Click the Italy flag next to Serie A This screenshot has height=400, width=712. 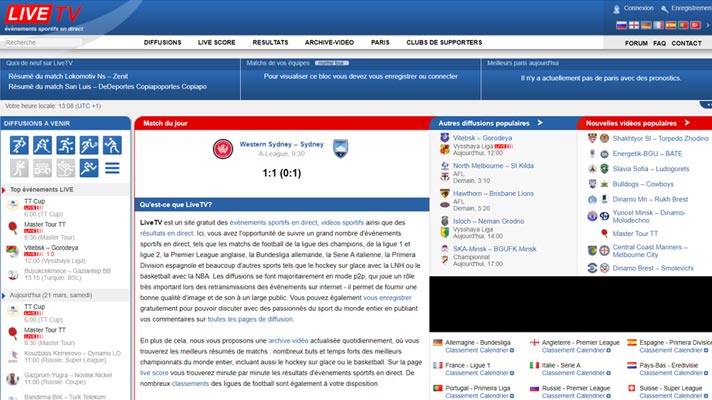tap(534, 365)
